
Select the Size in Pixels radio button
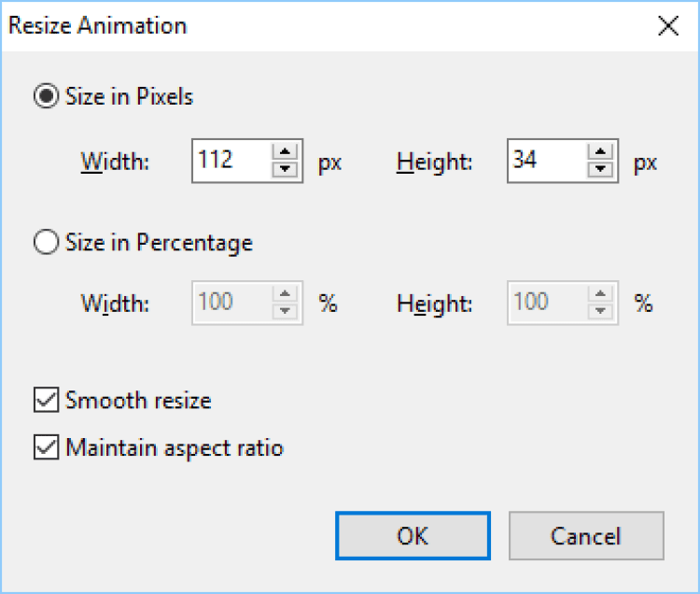pyautogui.click(x=45, y=96)
